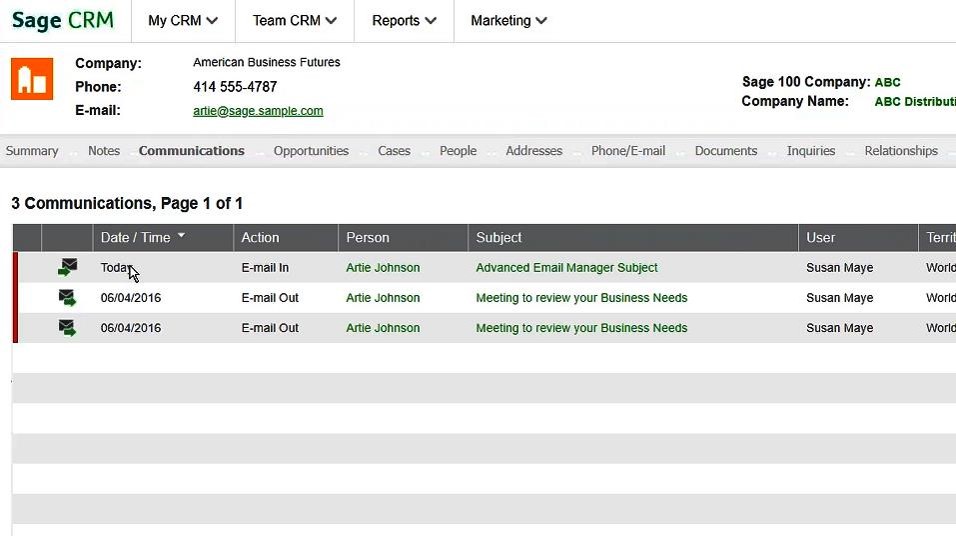Expand the Reports menu

point(404,21)
